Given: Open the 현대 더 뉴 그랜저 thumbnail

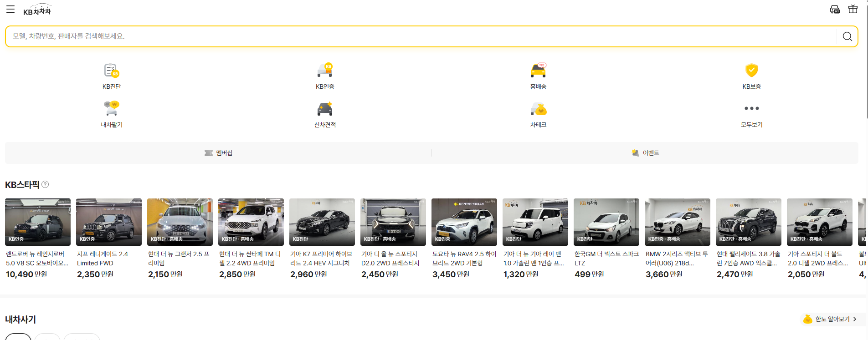Looking at the screenshot, I should point(180,222).
